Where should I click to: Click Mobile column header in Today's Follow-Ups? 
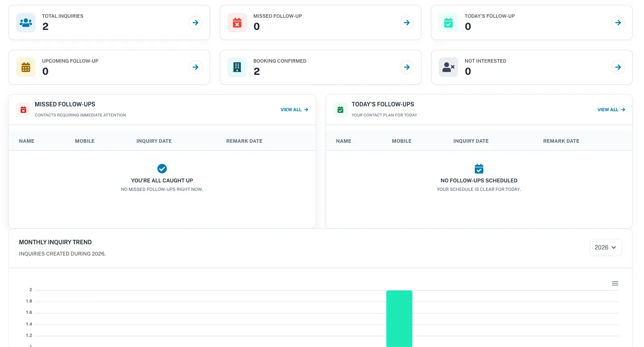tap(402, 141)
